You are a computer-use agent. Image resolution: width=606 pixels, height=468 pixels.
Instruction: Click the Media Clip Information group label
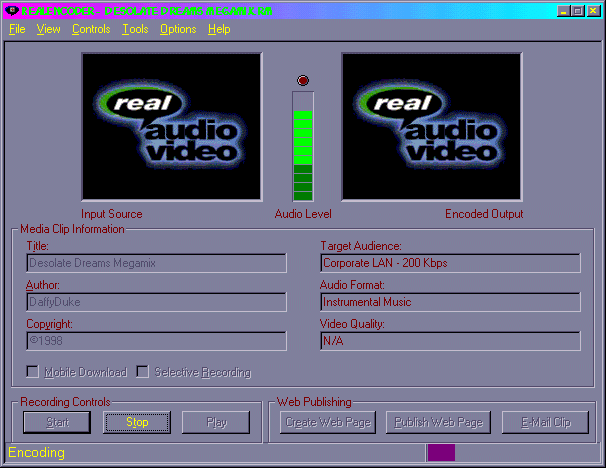pos(72,229)
